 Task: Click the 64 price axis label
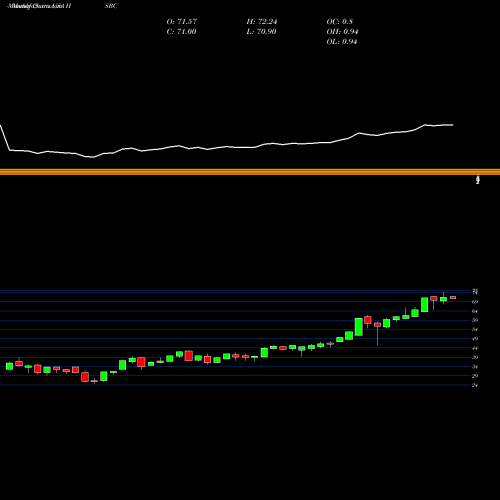pos(475,311)
